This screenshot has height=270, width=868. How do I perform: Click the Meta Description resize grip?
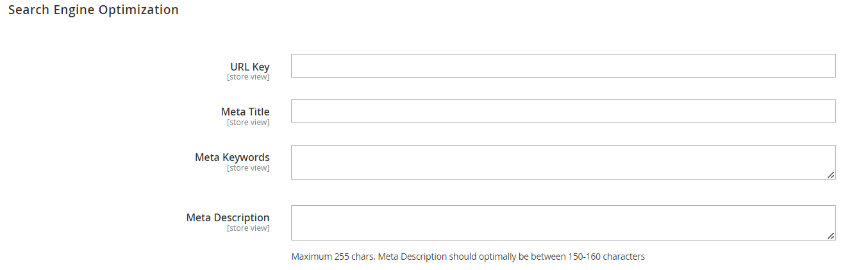(831, 235)
